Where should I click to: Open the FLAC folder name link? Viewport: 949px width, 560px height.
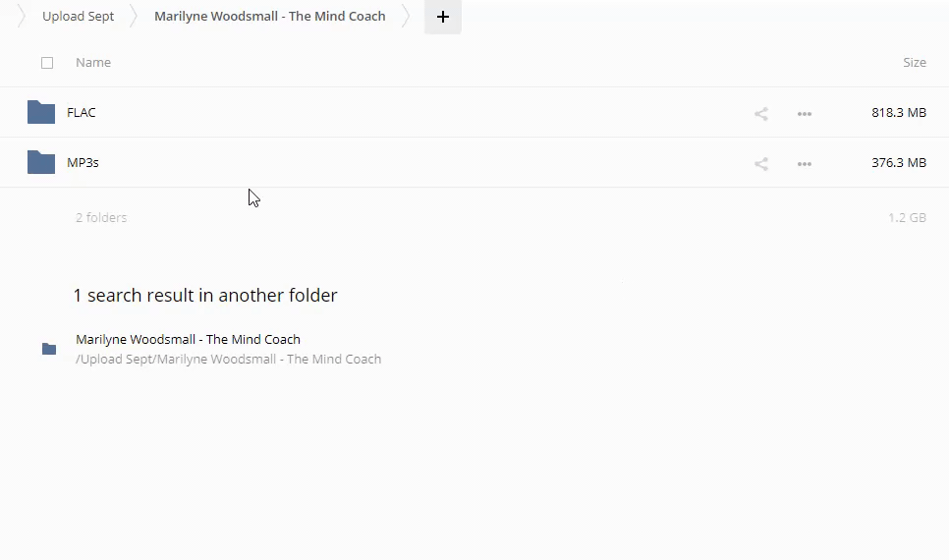[82, 113]
